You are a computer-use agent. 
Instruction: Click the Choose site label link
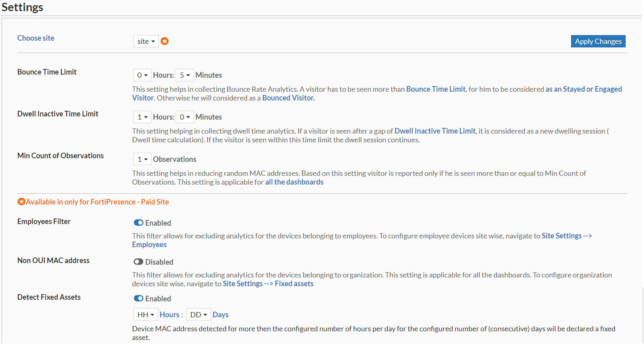tap(36, 38)
